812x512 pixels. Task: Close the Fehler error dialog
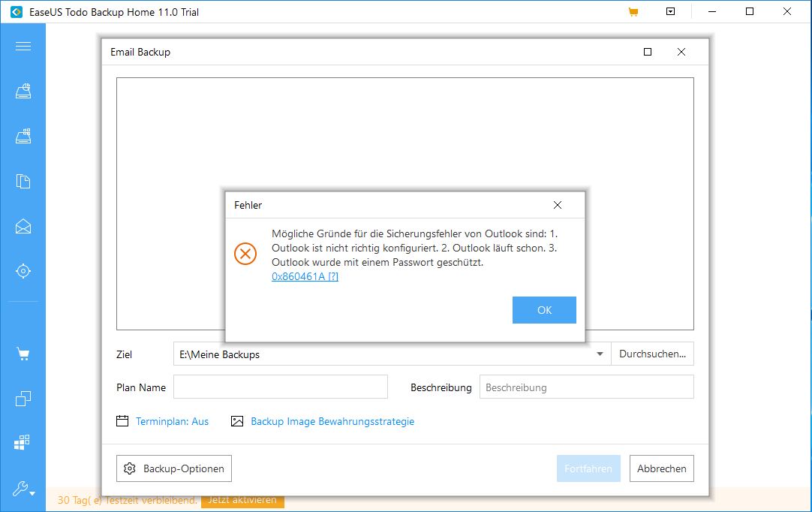point(557,205)
